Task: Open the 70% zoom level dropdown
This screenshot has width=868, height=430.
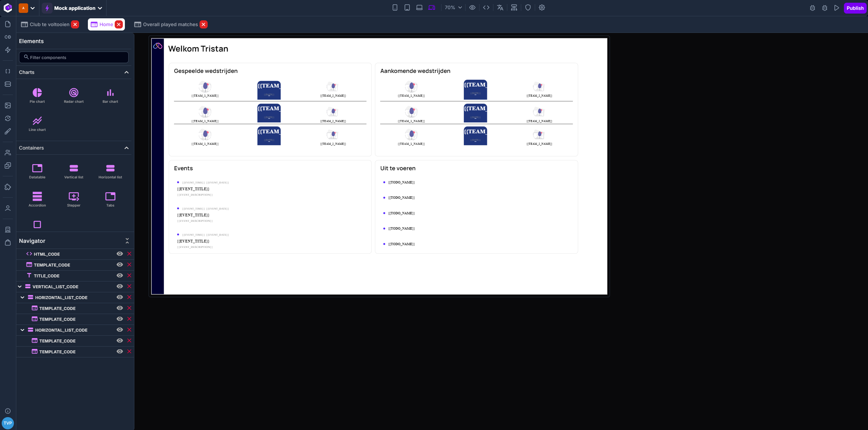Action: pyautogui.click(x=453, y=7)
